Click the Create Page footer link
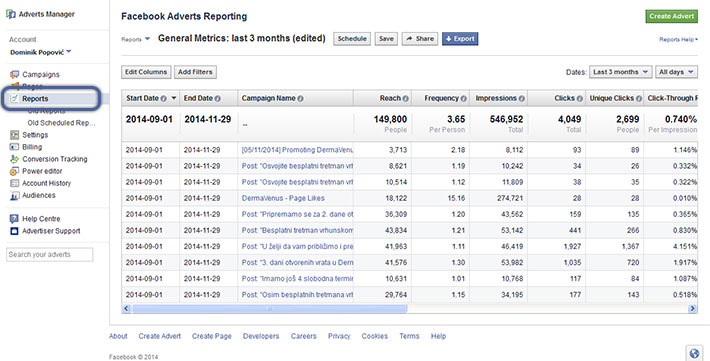710x361 pixels. pyautogui.click(x=211, y=336)
